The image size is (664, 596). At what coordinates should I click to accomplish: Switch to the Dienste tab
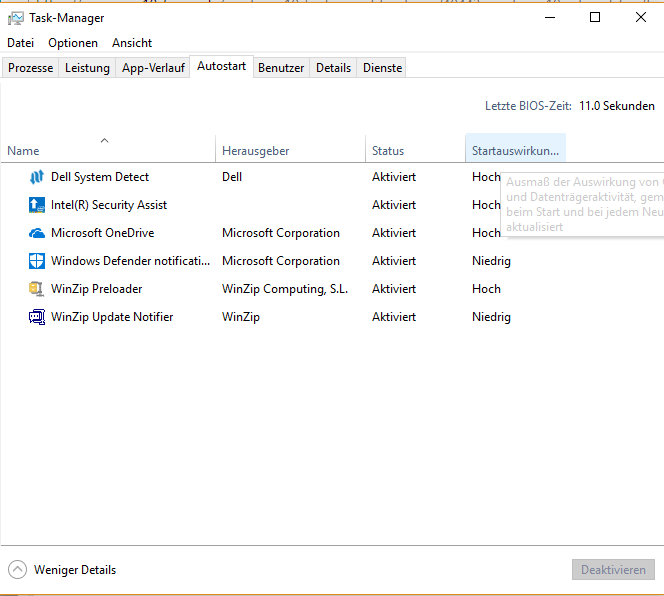point(382,68)
